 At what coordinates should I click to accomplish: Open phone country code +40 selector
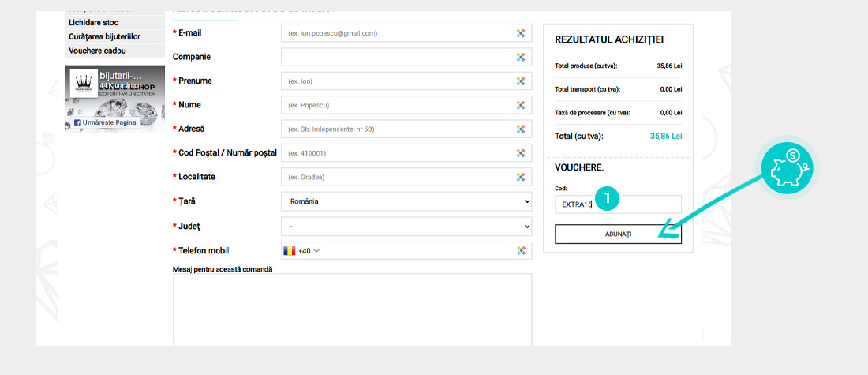coord(301,251)
